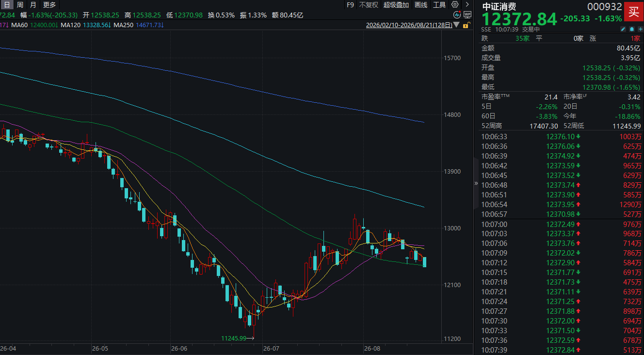
Task: Open the WP screen icon
Action: pos(467,15)
